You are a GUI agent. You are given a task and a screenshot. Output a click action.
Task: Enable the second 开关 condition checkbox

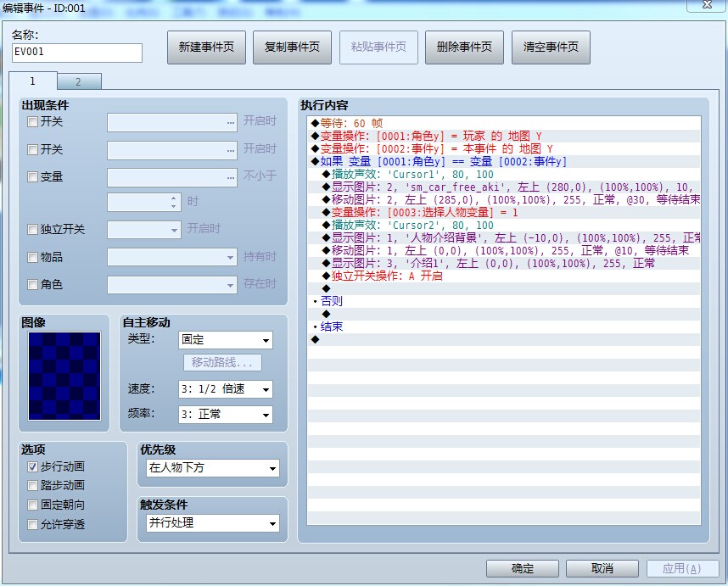32,150
